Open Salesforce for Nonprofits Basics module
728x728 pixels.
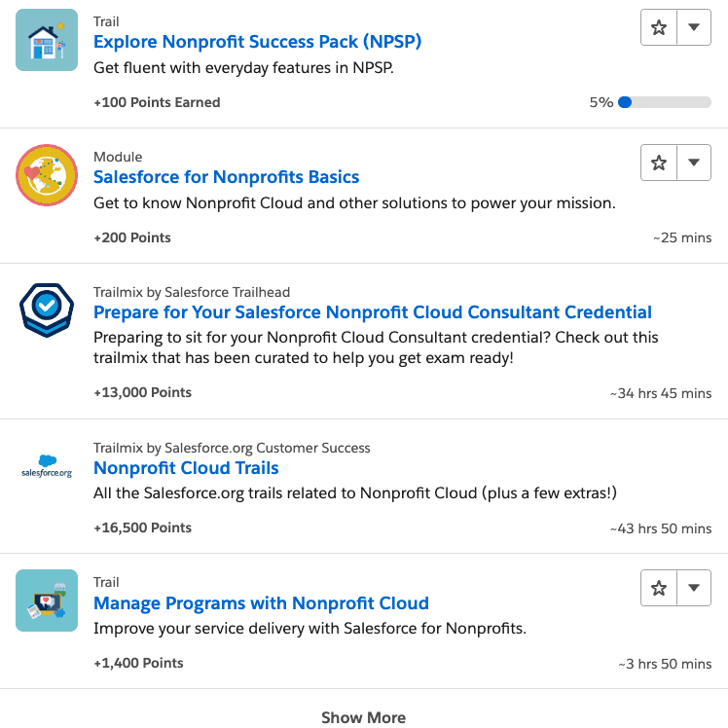(226, 177)
